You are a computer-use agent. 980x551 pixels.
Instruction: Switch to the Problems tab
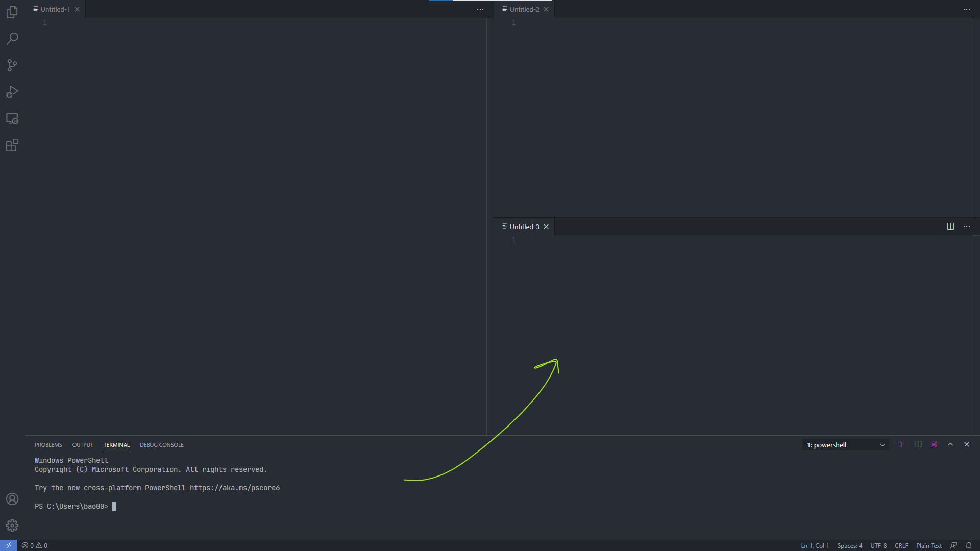(x=48, y=445)
